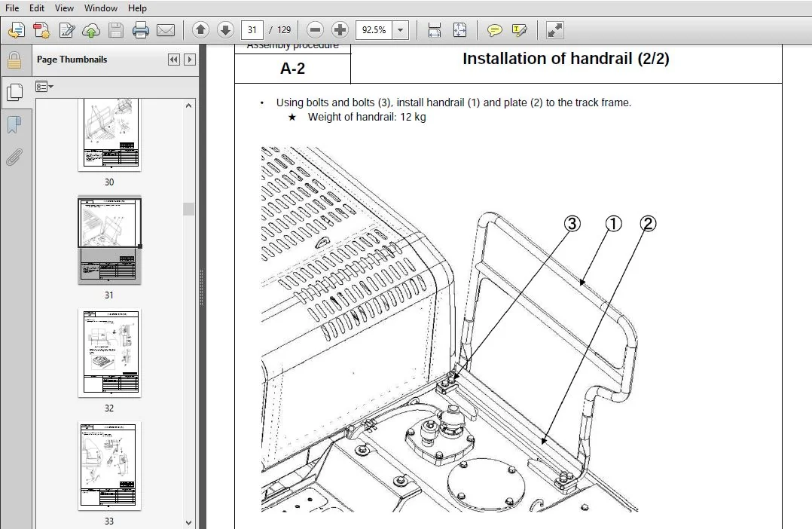Click the Create PDF icon
The width and height of the screenshot is (812, 529).
point(41,30)
